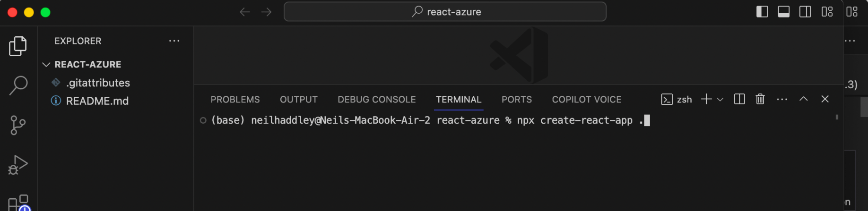Open the README.md file
The width and height of the screenshot is (868, 211).
point(97,101)
